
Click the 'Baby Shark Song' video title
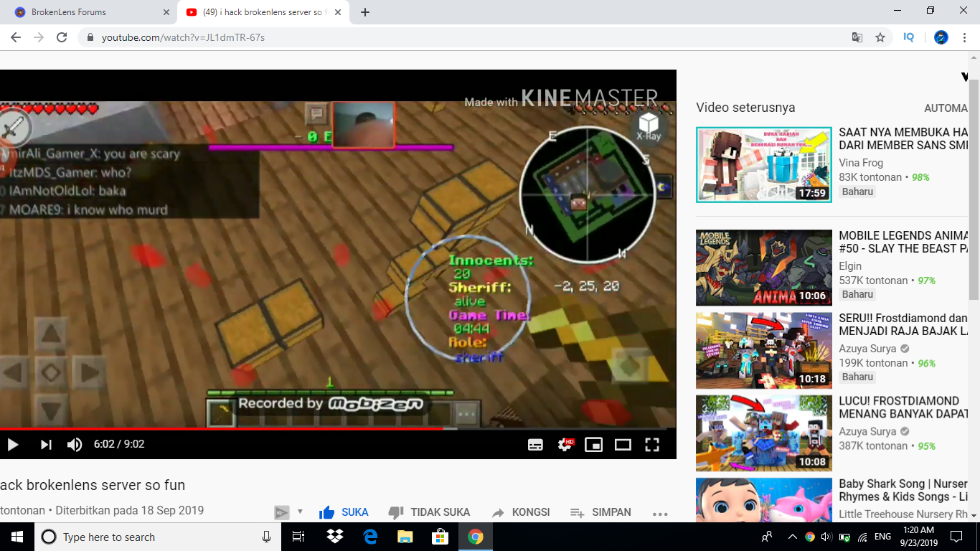point(903,490)
